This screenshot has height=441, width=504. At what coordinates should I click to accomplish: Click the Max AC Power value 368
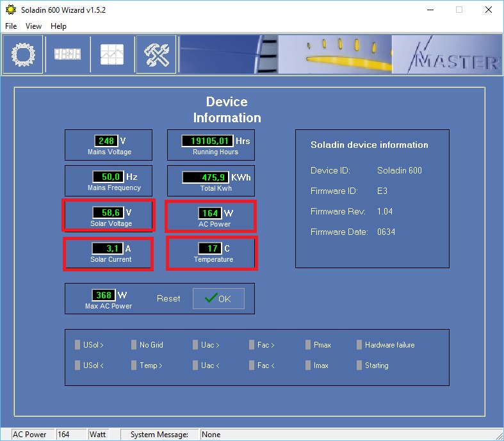click(x=104, y=295)
